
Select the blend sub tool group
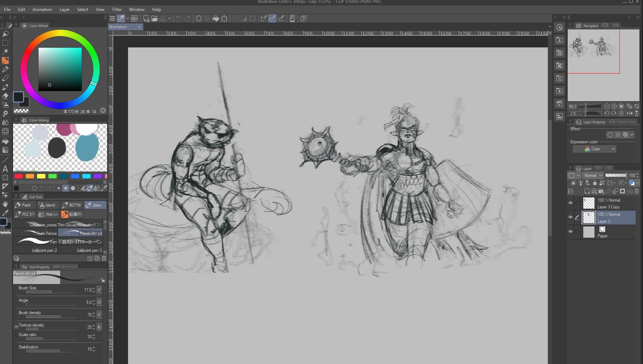(48, 205)
